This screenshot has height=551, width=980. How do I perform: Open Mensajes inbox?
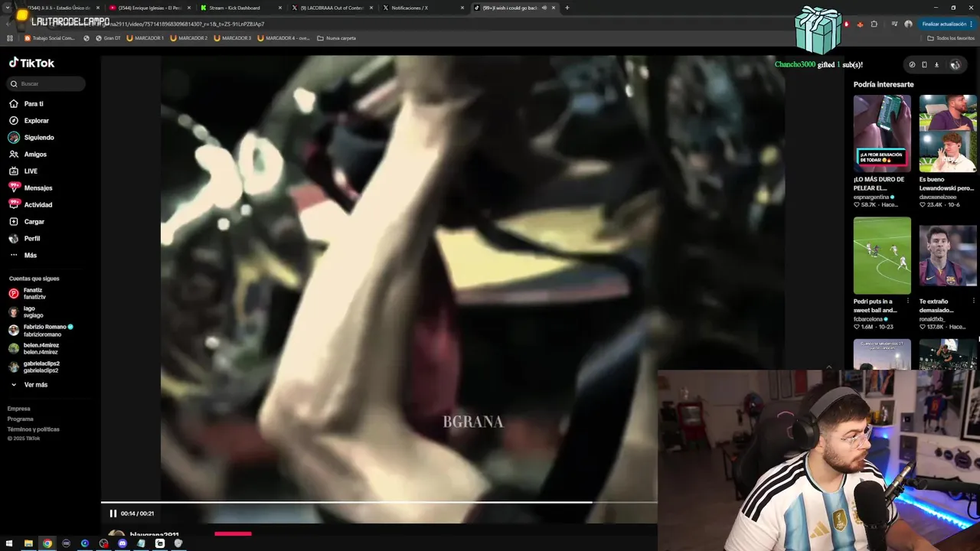[31, 188]
